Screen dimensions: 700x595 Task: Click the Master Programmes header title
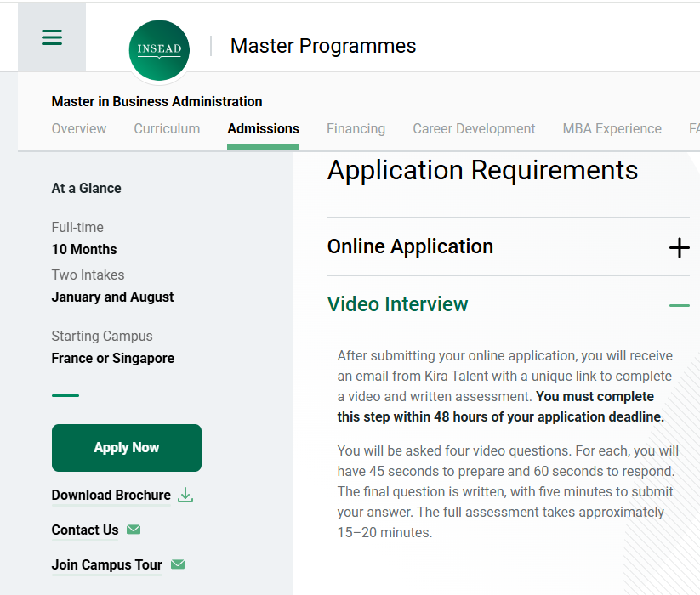pyautogui.click(x=323, y=46)
